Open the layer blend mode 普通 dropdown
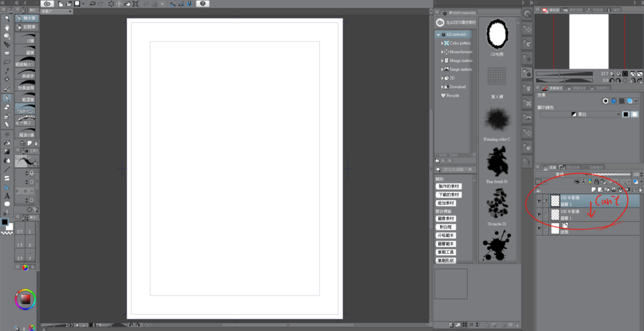The width and height of the screenshot is (644, 331). (561, 175)
